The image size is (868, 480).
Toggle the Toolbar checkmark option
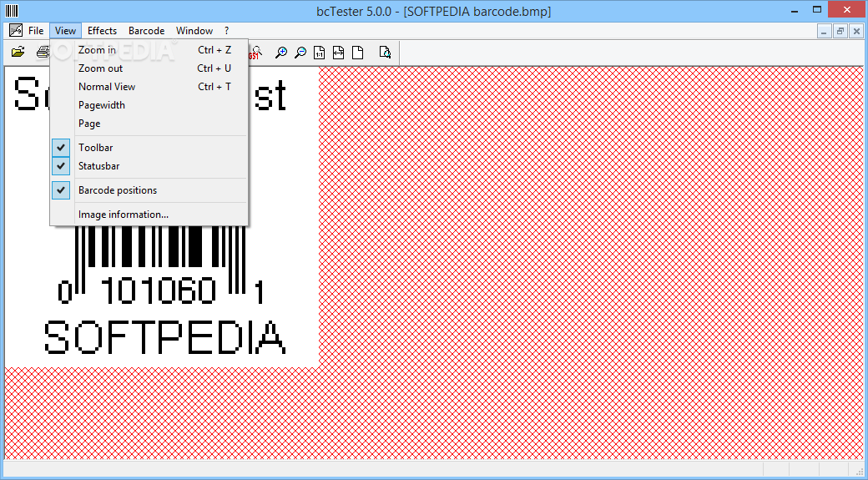(x=149, y=147)
